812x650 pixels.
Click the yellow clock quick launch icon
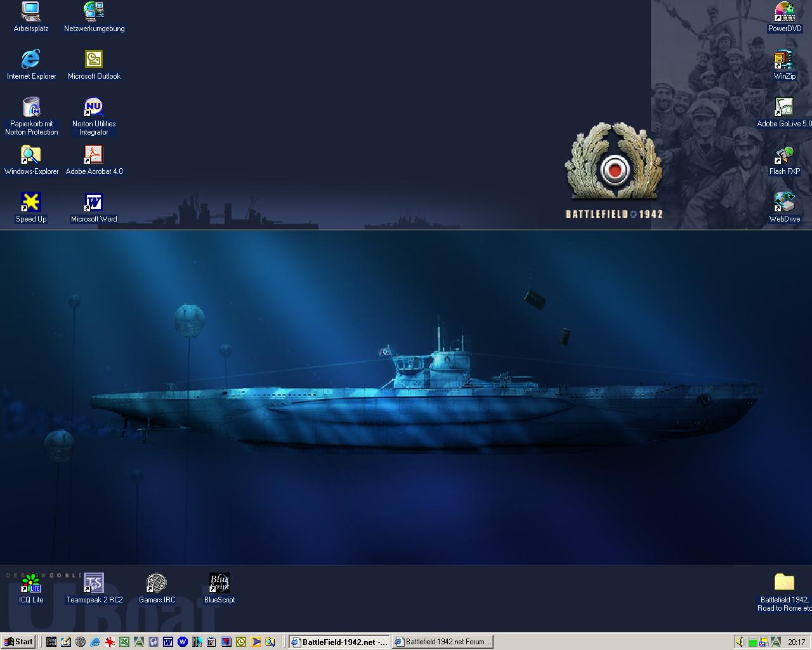tap(241, 642)
